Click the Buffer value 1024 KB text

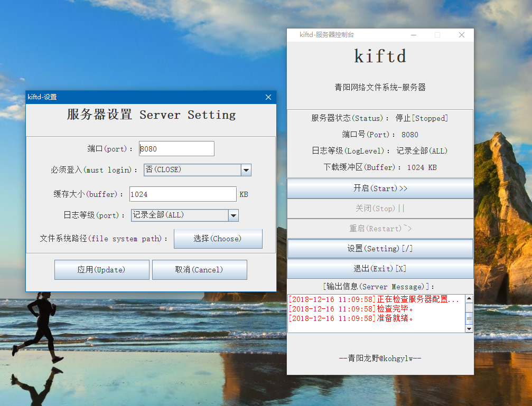(x=422, y=167)
